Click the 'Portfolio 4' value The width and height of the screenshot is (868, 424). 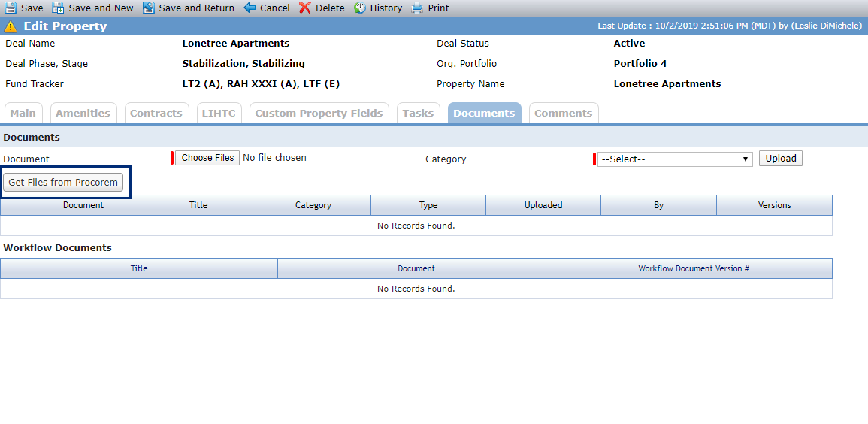tap(640, 64)
